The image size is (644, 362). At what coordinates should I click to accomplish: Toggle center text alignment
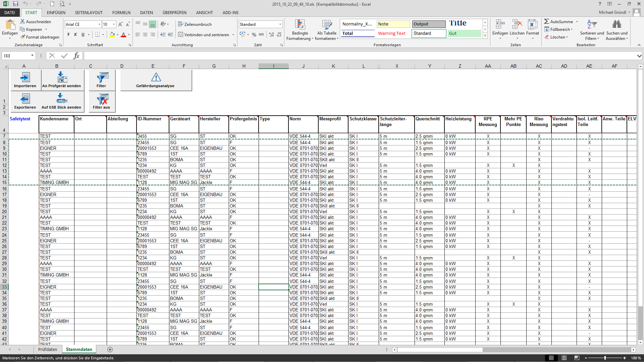pyautogui.click(x=145, y=35)
